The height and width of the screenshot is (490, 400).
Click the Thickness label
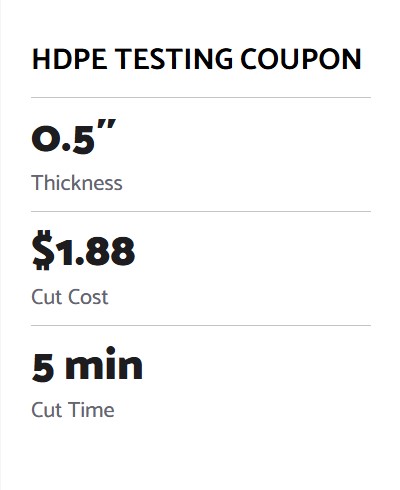[x=77, y=183]
